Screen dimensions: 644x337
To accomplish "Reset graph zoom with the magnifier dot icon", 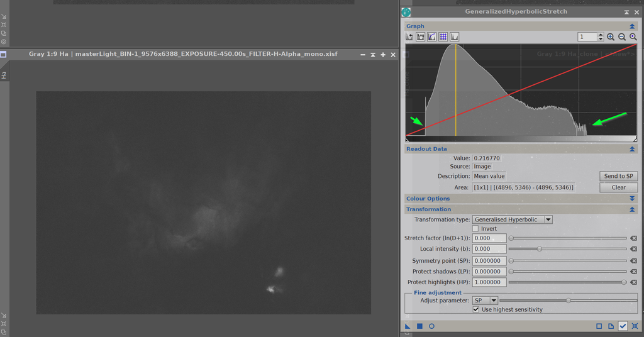I will (x=633, y=37).
